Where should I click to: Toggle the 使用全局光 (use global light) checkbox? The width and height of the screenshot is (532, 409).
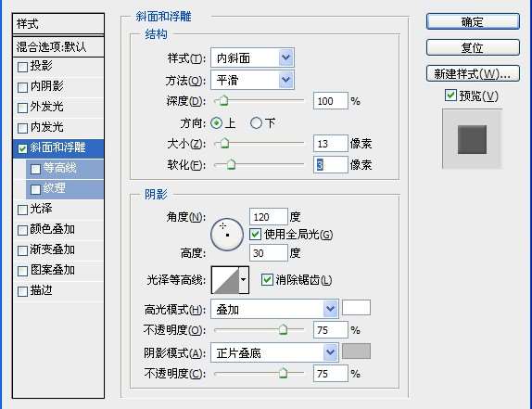pyautogui.click(x=255, y=235)
